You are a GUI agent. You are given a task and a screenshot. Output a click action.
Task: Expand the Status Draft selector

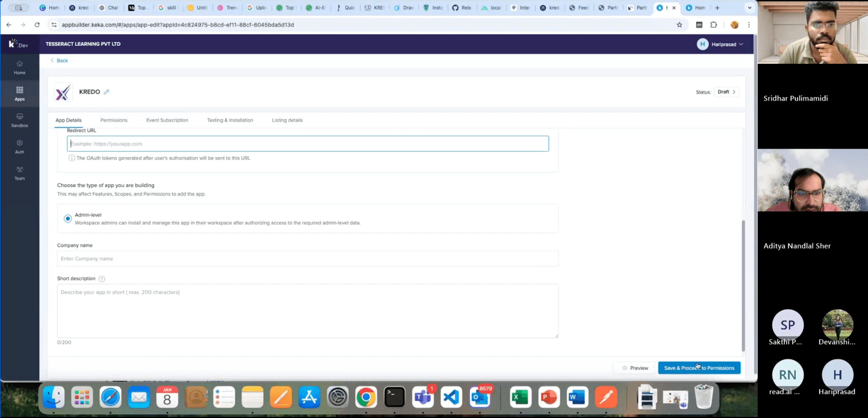click(726, 92)
